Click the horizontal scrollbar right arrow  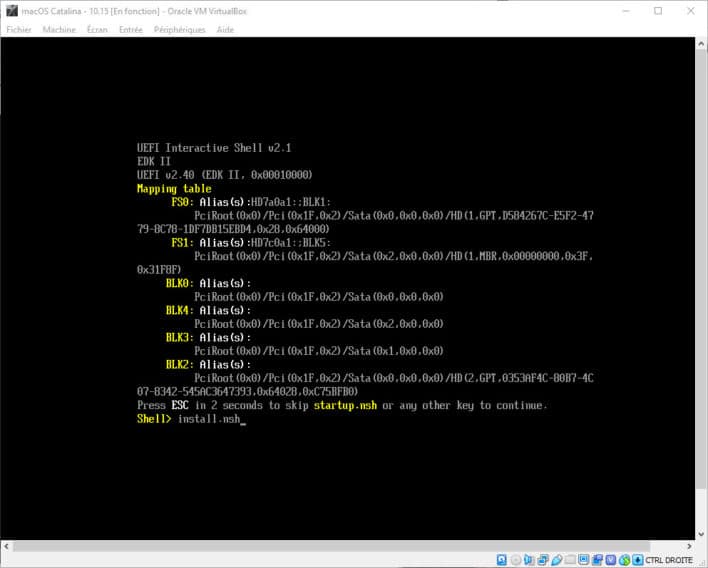point(689,546)
